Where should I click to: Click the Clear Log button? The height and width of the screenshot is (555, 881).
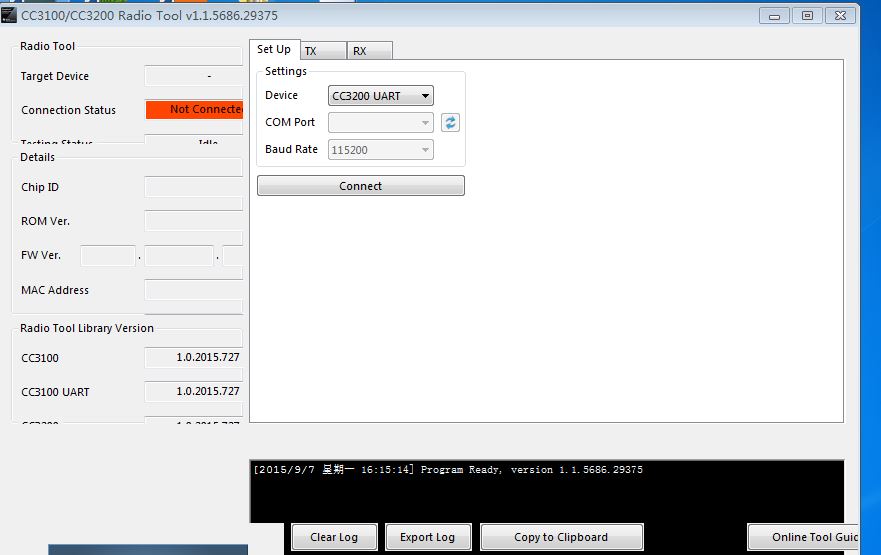[334, 537]
